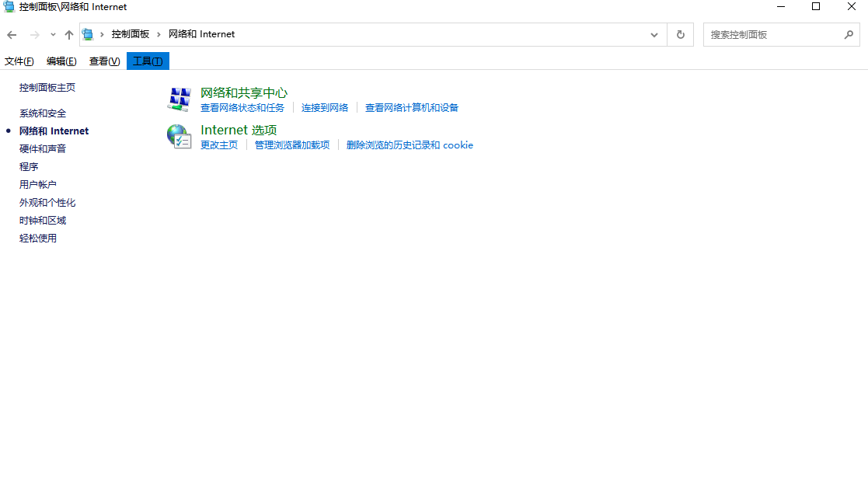Click the forward navigation arrow
Screen dimensions: 868x481
click(x=34, y=34)
